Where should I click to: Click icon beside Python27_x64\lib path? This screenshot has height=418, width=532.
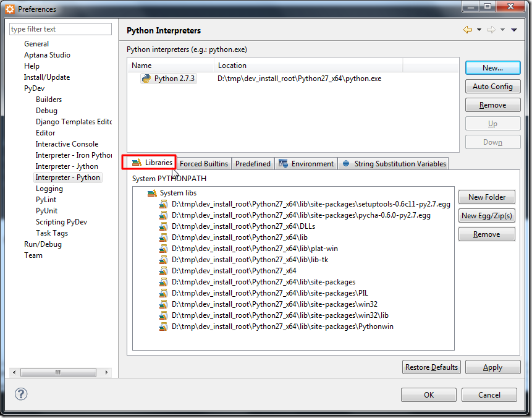(164, 237)
